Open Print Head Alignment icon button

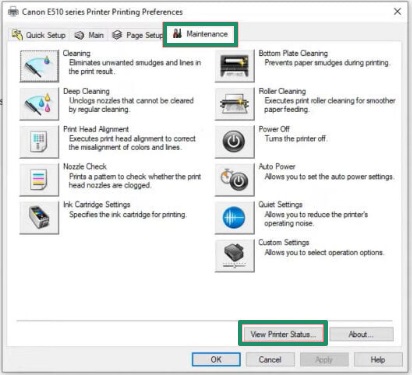click(39, 142)
